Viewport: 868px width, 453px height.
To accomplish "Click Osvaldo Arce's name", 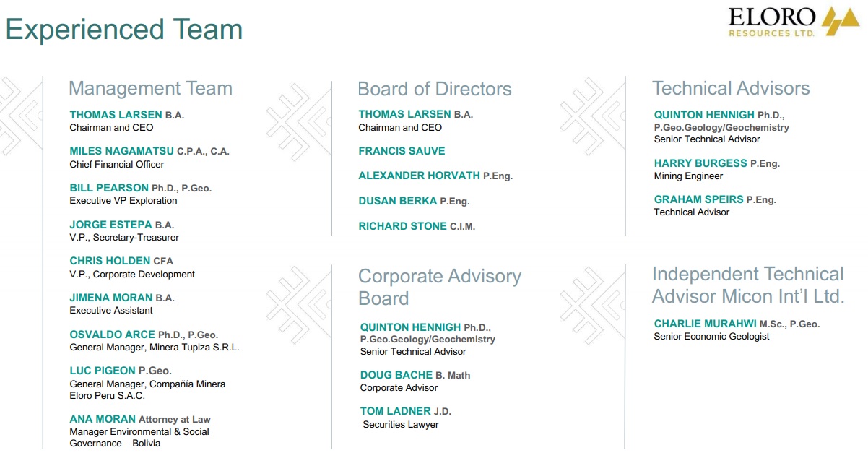I will coord(112,335).
